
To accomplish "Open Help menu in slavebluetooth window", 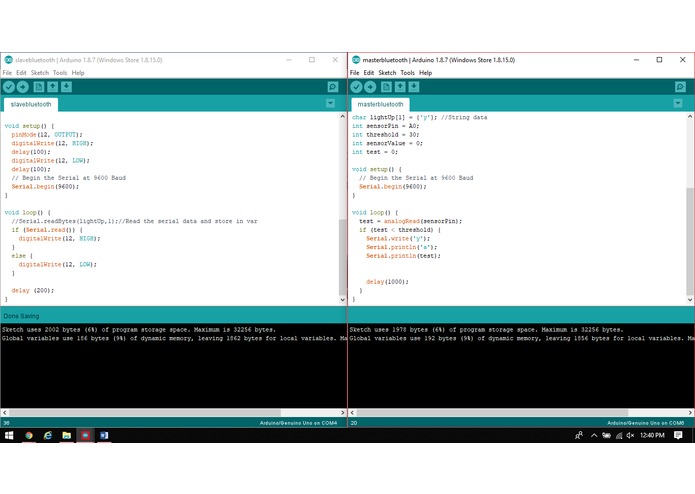I will tap(78, 73).
